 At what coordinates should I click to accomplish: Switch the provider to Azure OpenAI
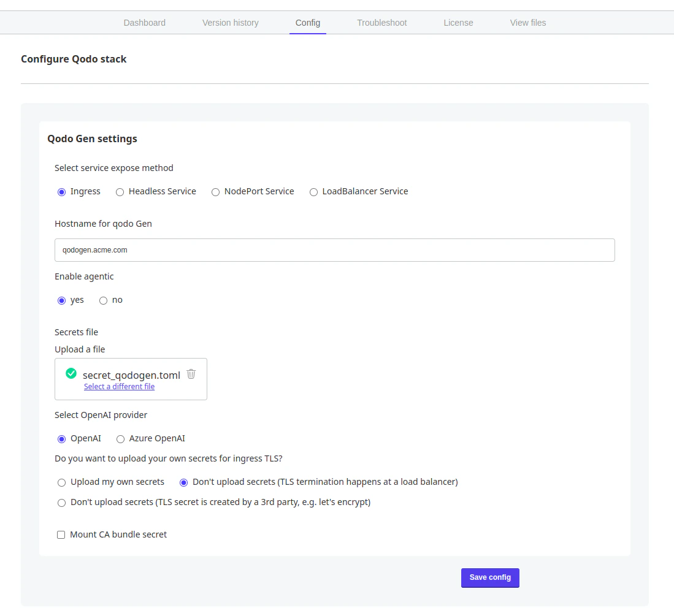click(x=120, y=439)
